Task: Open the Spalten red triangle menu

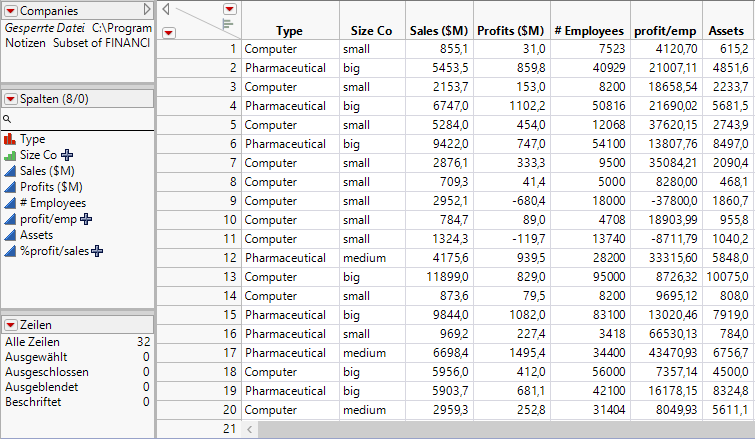Action: (11, 99)
